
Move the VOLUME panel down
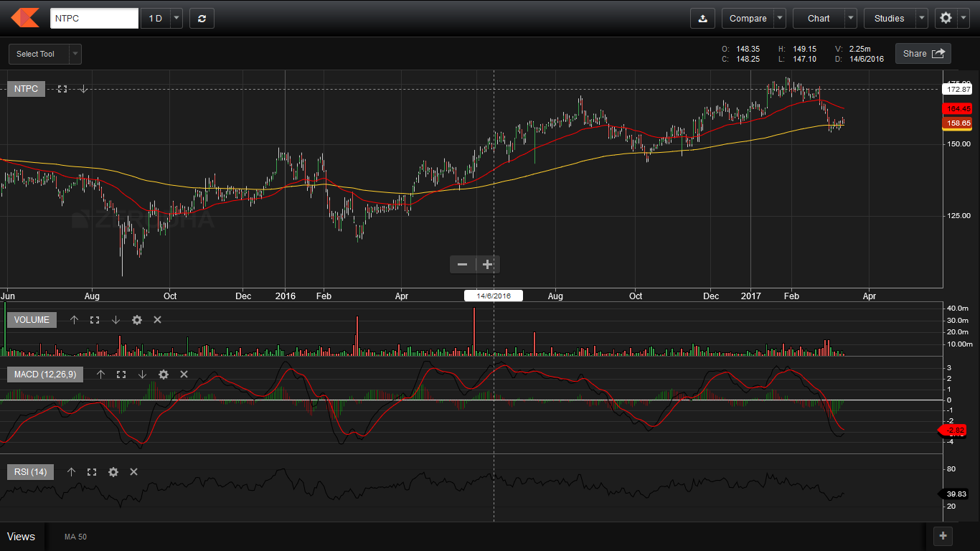[x=116, y=320]
